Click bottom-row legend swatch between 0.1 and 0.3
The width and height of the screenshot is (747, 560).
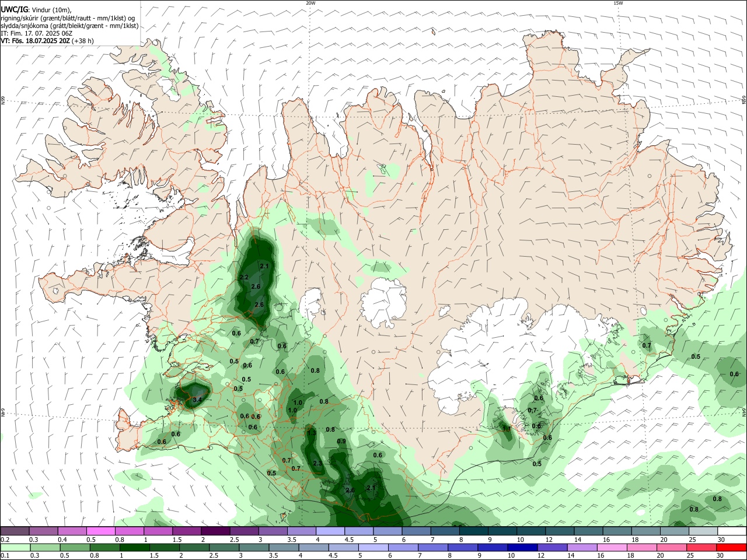(15, 547)
